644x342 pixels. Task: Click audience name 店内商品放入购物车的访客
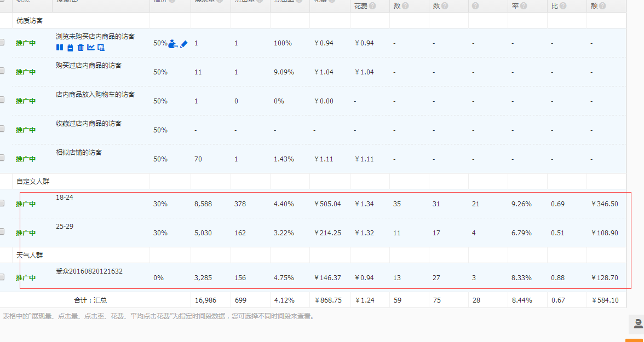tap(95, 95)
